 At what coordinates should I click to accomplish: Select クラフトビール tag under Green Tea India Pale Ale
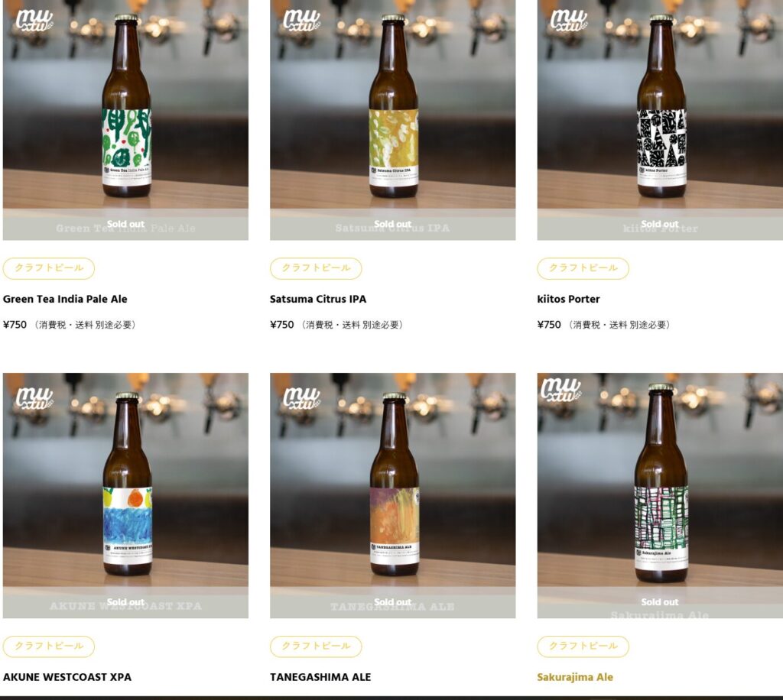tap(49, 268)
